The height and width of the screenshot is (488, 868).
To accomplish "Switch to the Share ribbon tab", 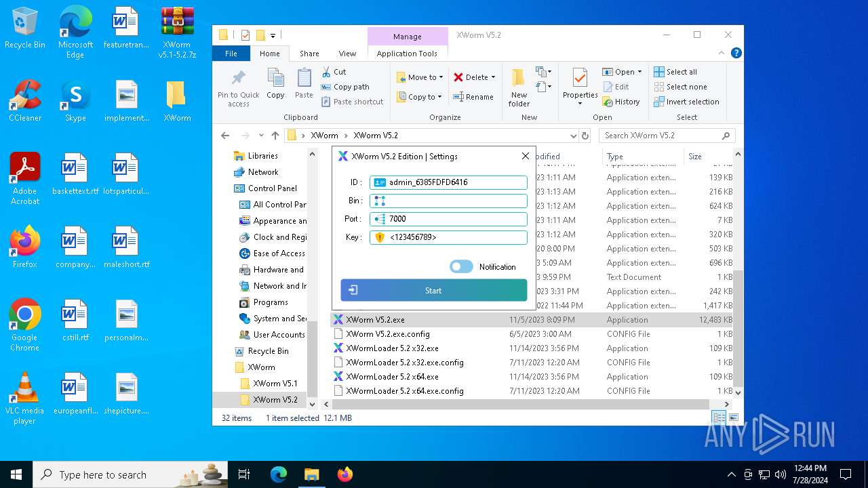I will coord(309,54).
